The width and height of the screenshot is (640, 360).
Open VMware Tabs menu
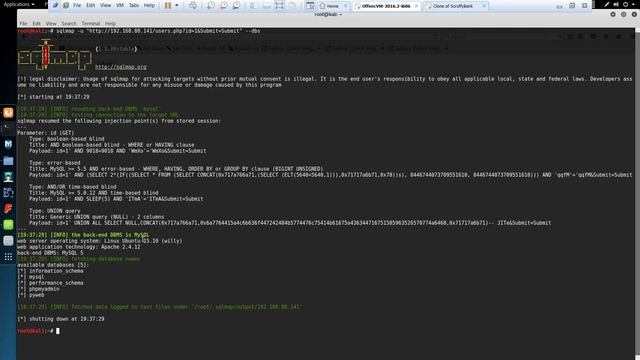(134, 5)
